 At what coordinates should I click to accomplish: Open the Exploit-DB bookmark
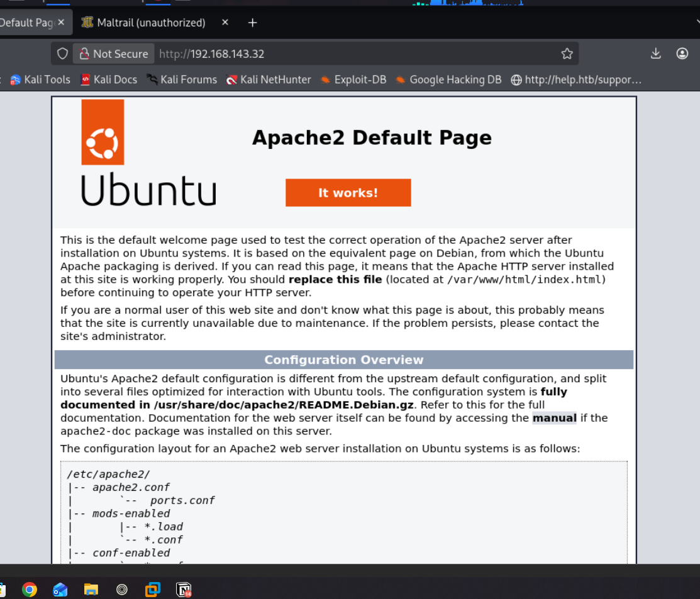pyautogui.click(x=353, y=80)
